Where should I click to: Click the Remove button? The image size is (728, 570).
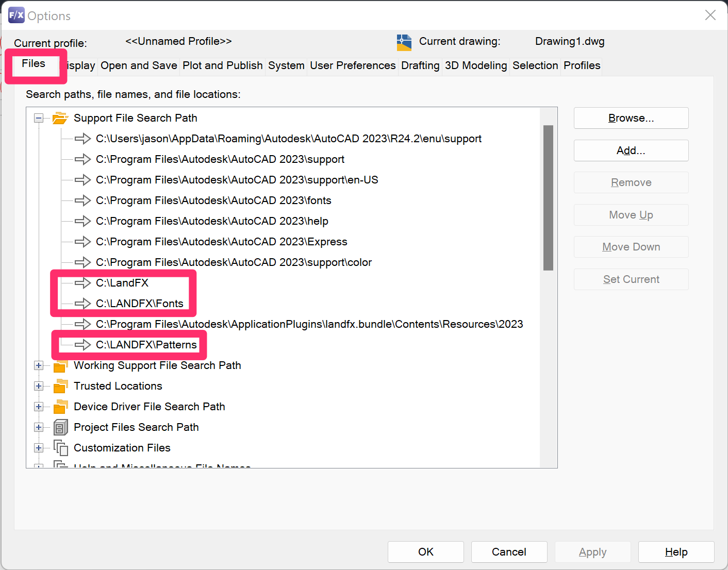tap(631, 182)
